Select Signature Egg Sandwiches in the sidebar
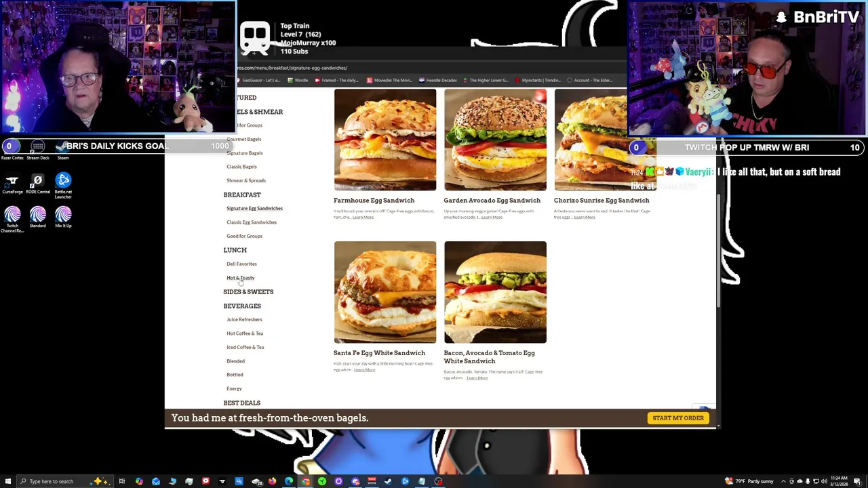The height and width of the screenshot is (488, 868). point(254,208)
